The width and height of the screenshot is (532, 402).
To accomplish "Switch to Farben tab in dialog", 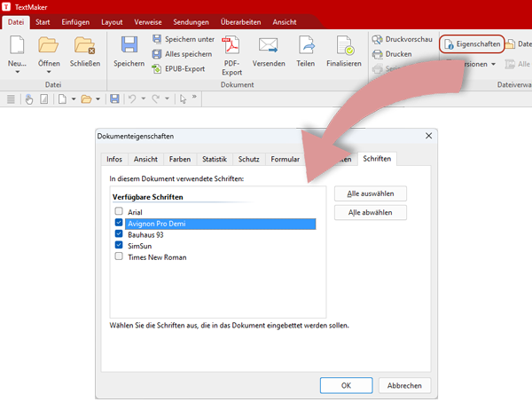I will pyautogui.click(x=180, y=159).
